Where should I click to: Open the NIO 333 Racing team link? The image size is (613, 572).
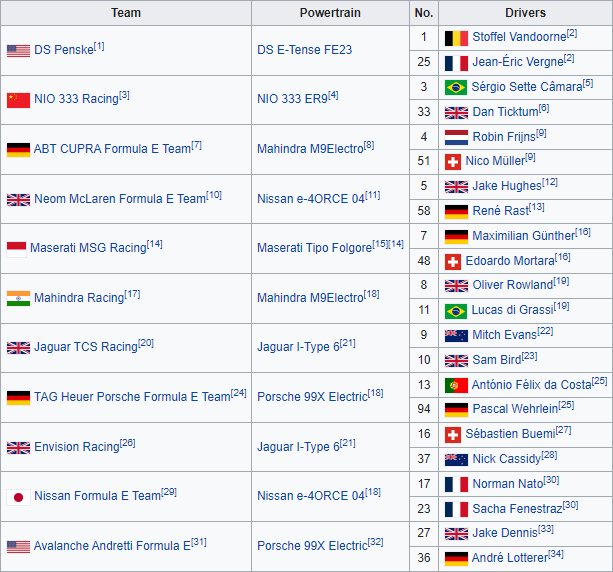(x=76, y=99)
